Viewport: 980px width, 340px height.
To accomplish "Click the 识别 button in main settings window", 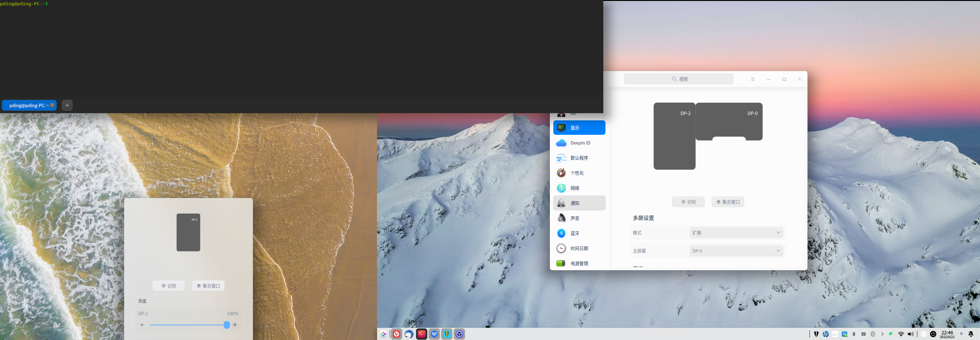I will [x=688, y=202].
